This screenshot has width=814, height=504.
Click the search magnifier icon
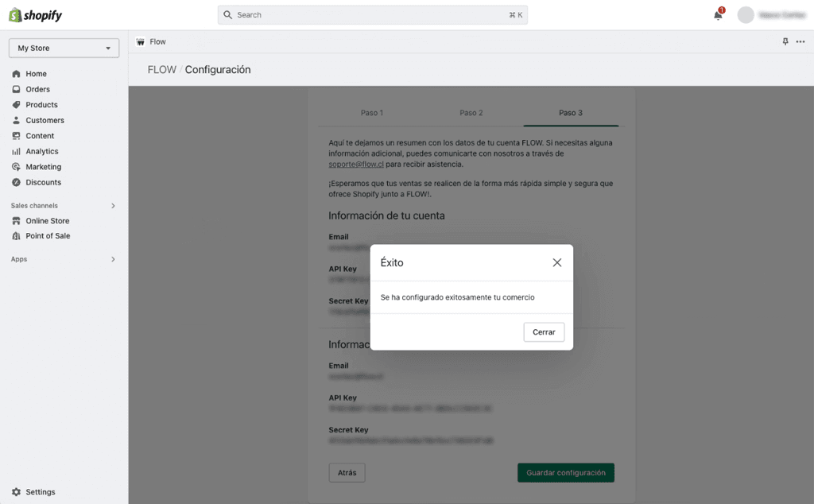[x=227, y=15]
